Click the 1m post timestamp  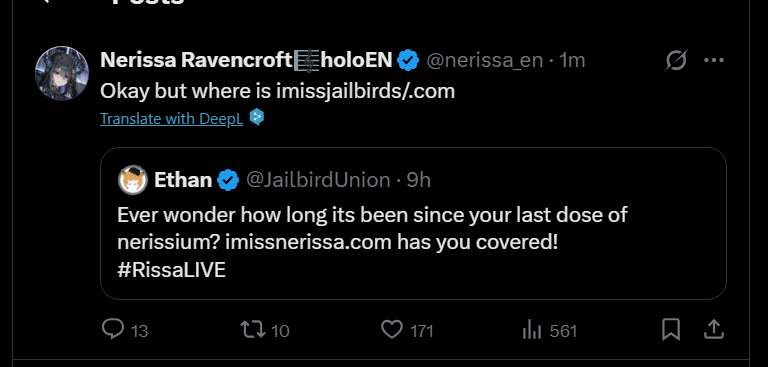[573, 60]
